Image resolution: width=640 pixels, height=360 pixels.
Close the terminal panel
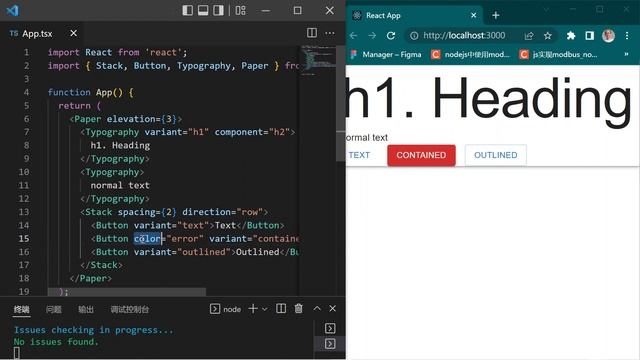[333, 309]
